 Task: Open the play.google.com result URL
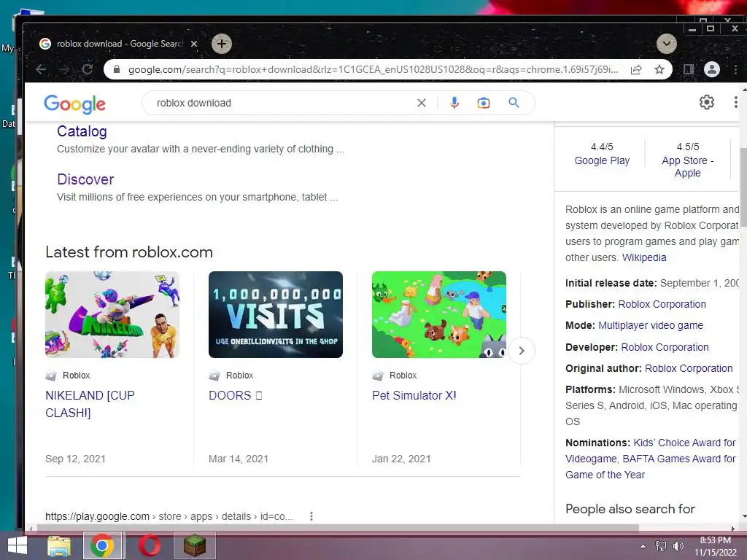169,516
